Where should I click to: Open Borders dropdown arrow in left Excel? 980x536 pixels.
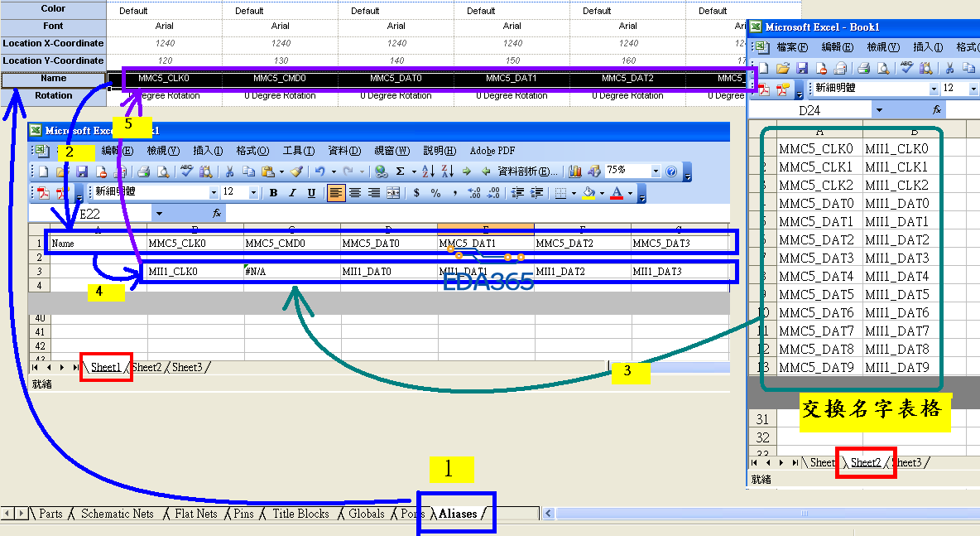(x=574, y=193)
